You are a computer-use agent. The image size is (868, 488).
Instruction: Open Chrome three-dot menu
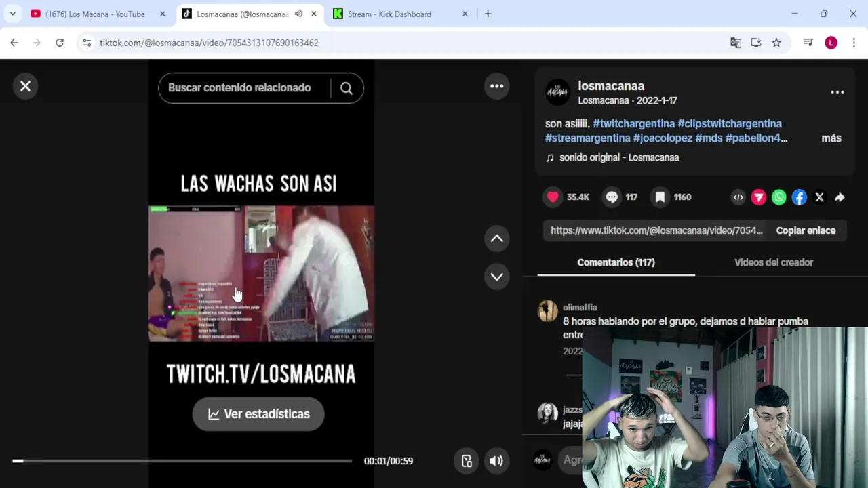click(x=854, y=43)
